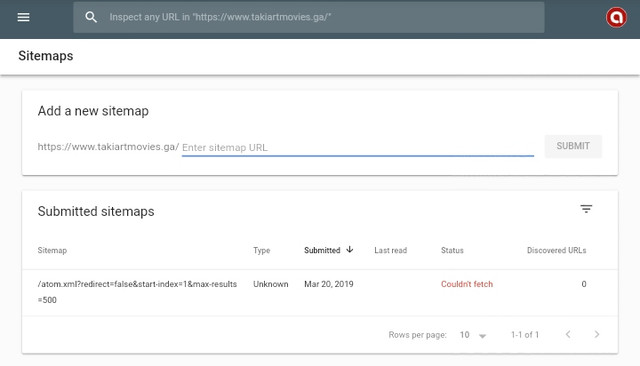The width and height of the screenshot is (640, 366).
Task: Focus the Inspect any URL search field
Action: pos(309,17)
